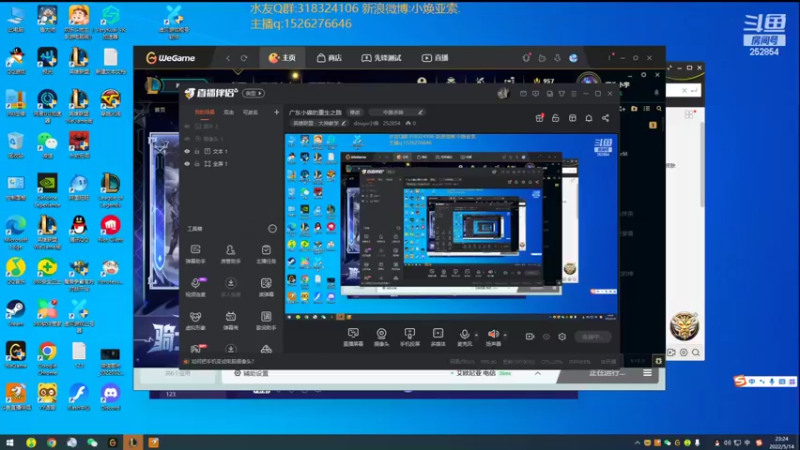Toggle visibility of 全屏 1 source

(x=187, y=164)
